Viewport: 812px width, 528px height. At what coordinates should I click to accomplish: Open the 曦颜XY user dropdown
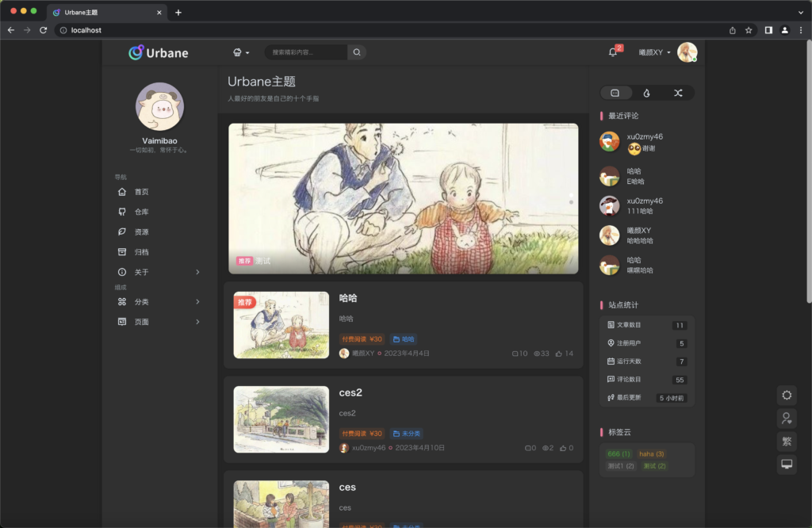click(655, 52)
